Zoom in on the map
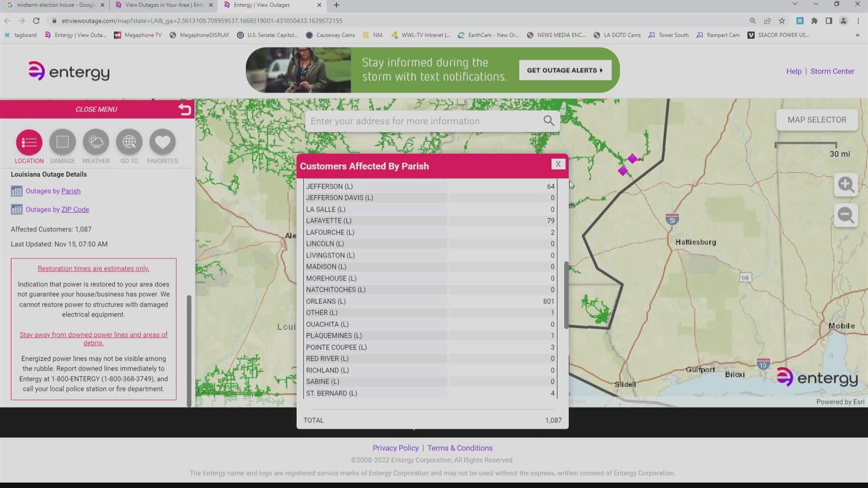The image size is (868, 488). (x=846, y=184)
